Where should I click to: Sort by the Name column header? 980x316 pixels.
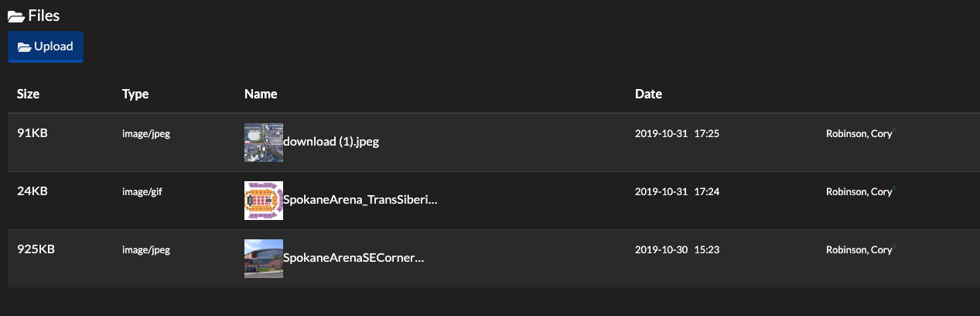(x=261, y=94)
